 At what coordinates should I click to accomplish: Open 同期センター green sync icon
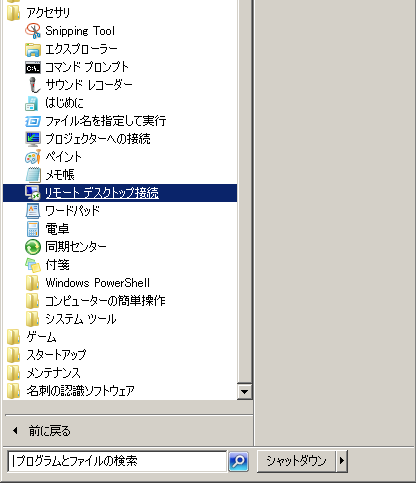pos(33,247)
